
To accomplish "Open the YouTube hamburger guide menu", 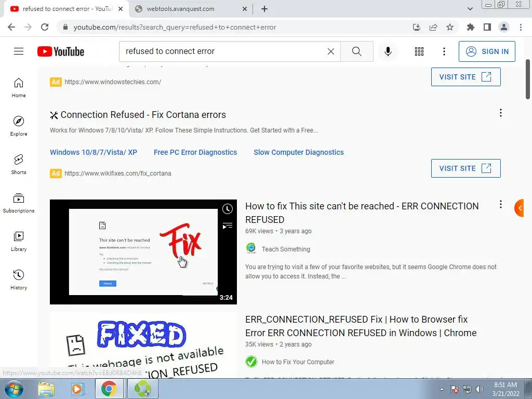I will point(19,51).
